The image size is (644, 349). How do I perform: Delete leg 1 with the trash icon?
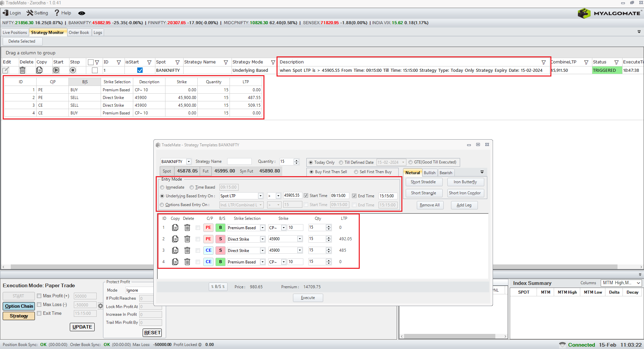187,228
